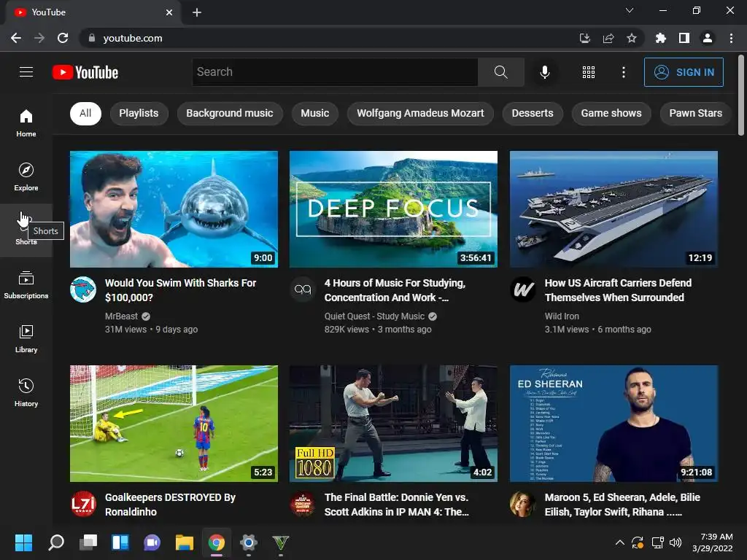Click the page vertical scrollbar
This screenshot has height=560, width=747.
click(x=741, y=96)
